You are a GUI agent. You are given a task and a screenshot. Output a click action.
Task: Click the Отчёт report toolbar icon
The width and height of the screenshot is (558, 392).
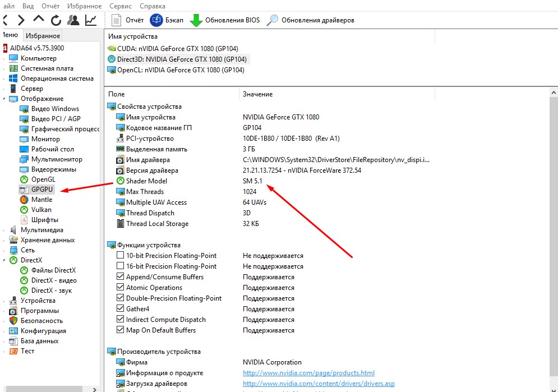(x=117, y=20)
